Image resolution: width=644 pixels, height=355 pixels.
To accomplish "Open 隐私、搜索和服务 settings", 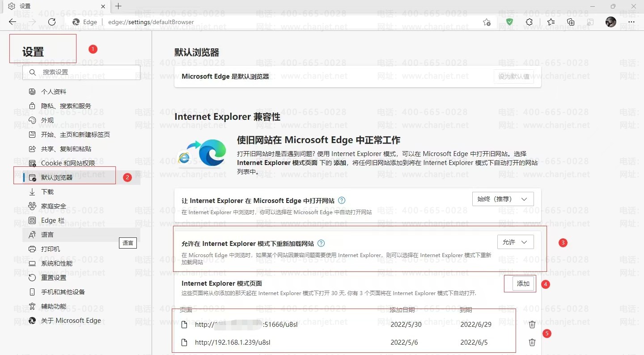I will (x=81, y=106).
